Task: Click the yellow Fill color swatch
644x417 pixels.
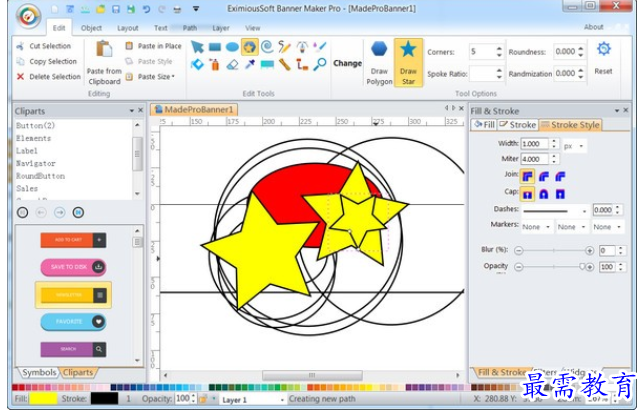Action: coord(43,399)
